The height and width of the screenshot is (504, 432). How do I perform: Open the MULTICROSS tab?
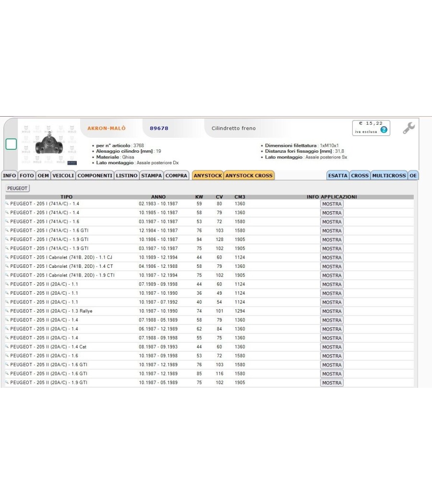click(x=389, y=176)
